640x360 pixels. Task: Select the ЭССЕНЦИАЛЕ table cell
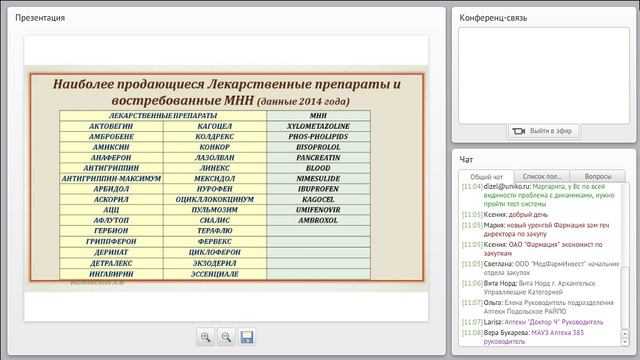[x=215, y=274]
